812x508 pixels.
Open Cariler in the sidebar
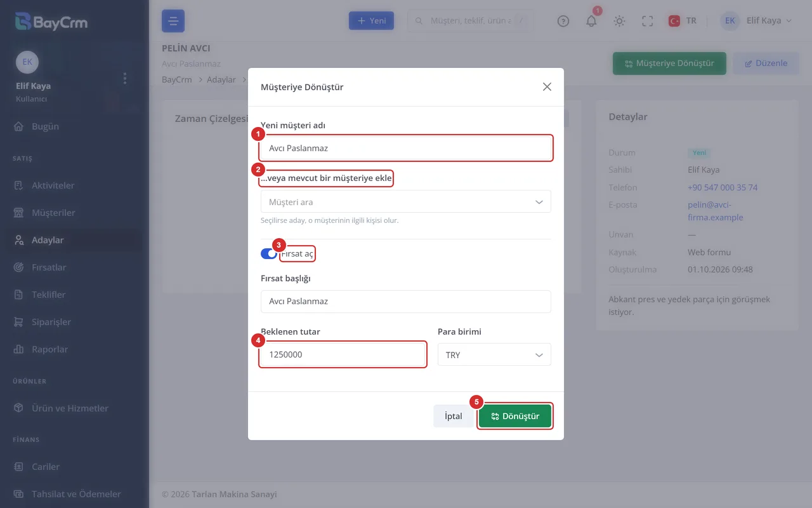point(74,467)
